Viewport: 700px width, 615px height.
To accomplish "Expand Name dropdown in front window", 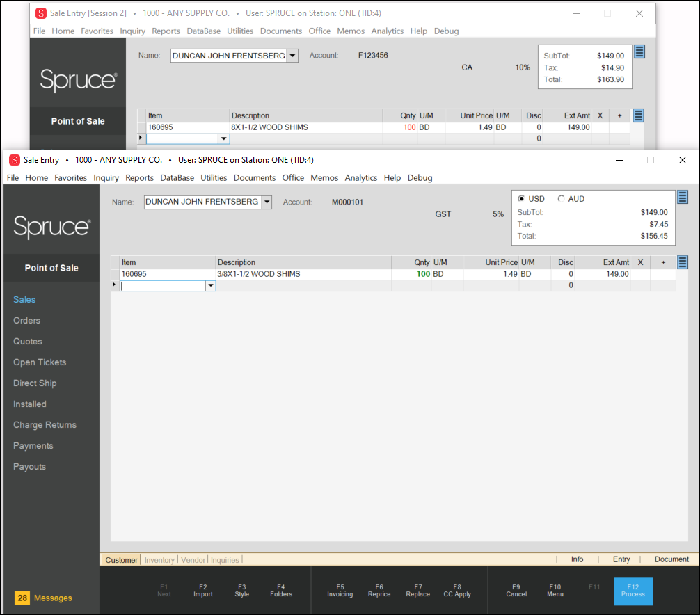I will tap(267, 202).
